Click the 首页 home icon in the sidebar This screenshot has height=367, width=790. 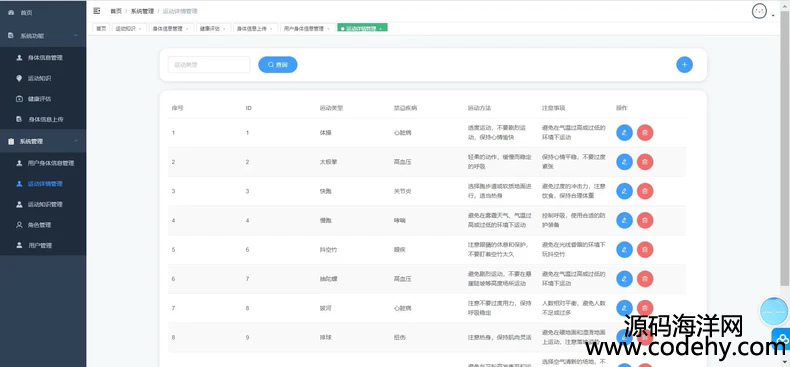tap(11, 13)
